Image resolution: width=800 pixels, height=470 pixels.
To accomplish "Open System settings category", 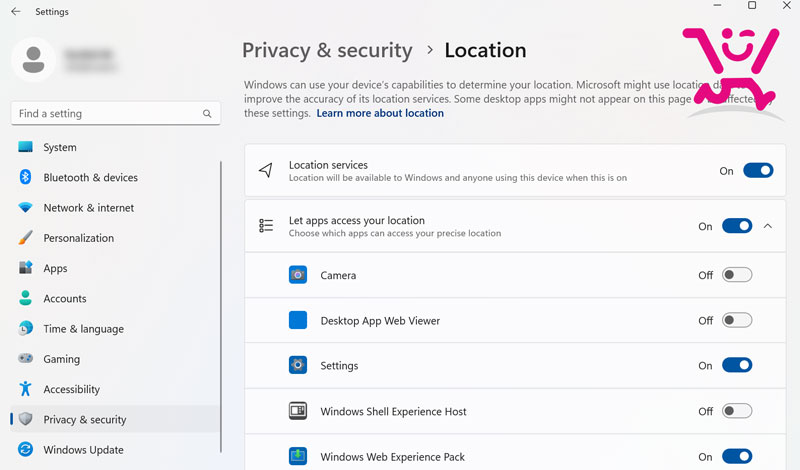I will pos(60,147).
